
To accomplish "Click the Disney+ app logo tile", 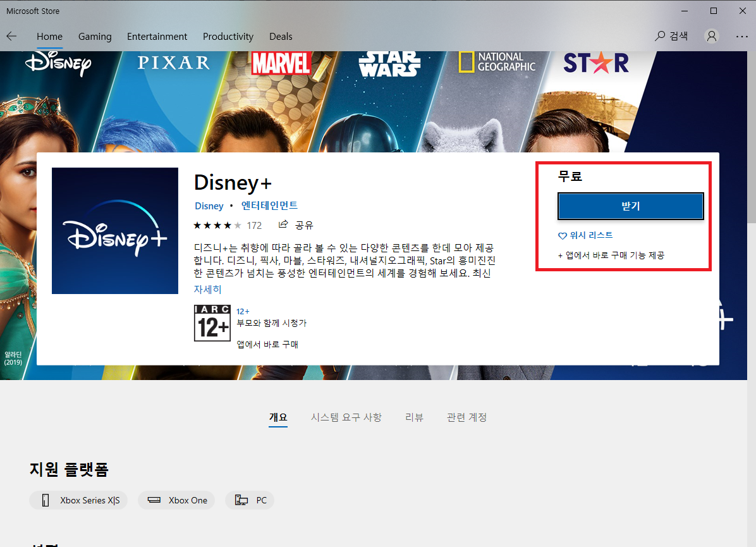I will (115, 231).
